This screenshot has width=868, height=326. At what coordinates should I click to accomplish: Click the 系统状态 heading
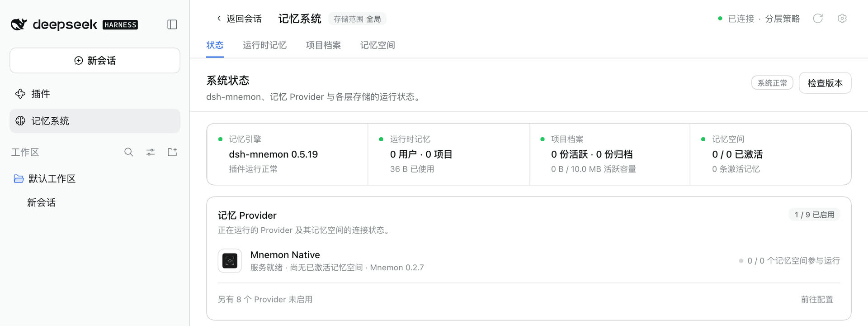coord(228,81)
